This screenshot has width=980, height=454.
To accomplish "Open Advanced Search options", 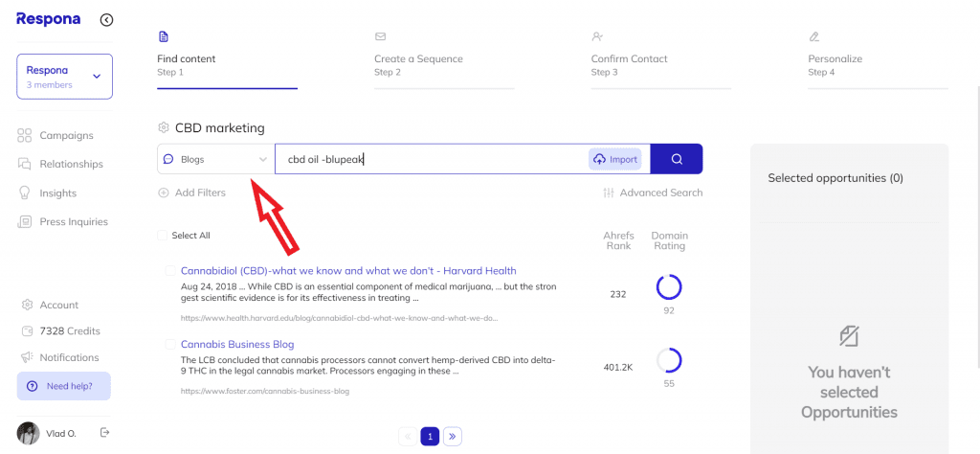I will coord(653,193).
